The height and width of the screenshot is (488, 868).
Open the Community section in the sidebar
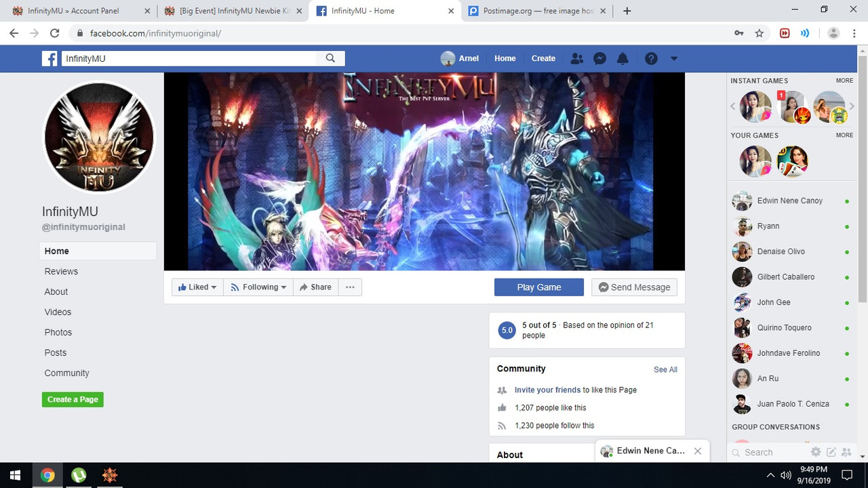coord(66,373)
